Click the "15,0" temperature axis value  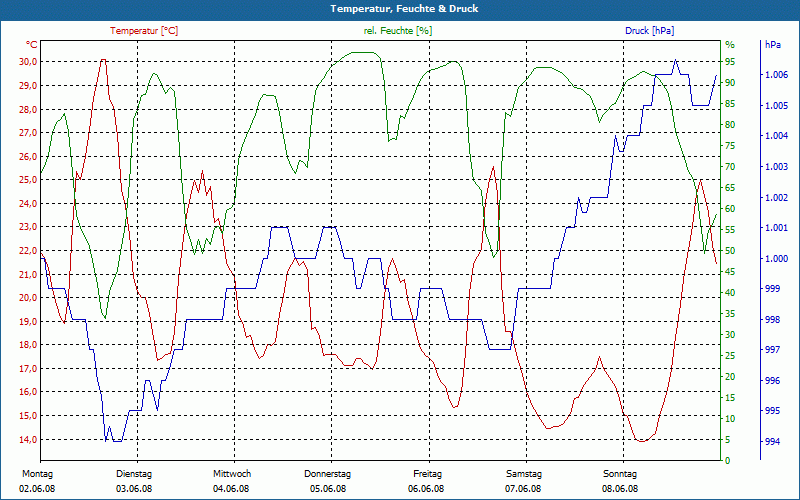click(x=29, y=416)
